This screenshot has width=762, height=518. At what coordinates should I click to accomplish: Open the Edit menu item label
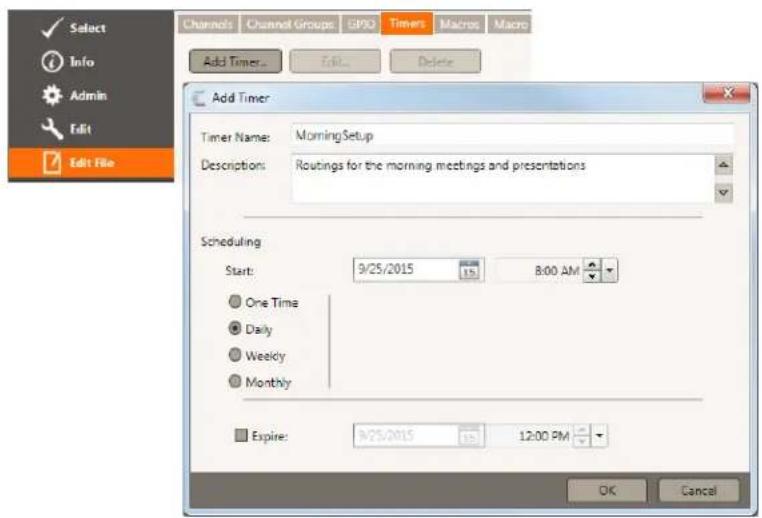81,129
